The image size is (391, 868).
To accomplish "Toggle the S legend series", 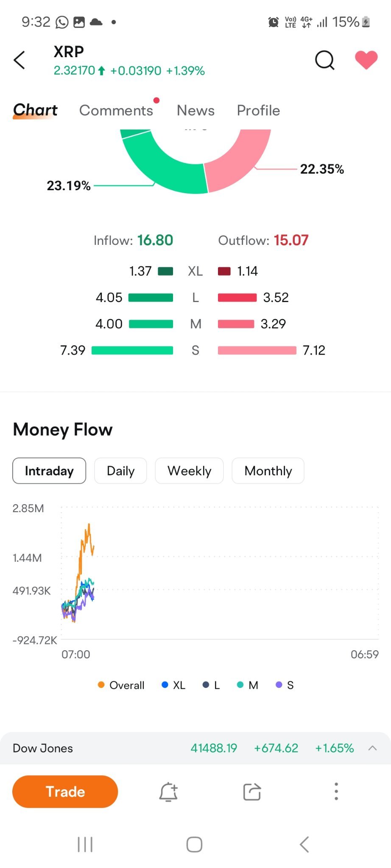I will pos(285,685).
